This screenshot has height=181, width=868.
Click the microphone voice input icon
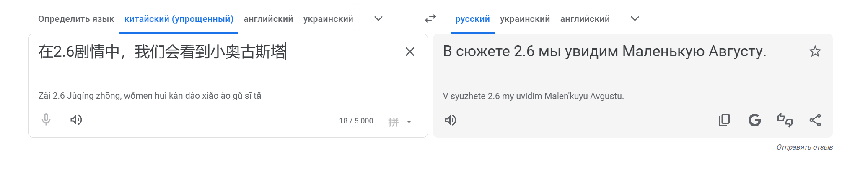pos(46,120)
